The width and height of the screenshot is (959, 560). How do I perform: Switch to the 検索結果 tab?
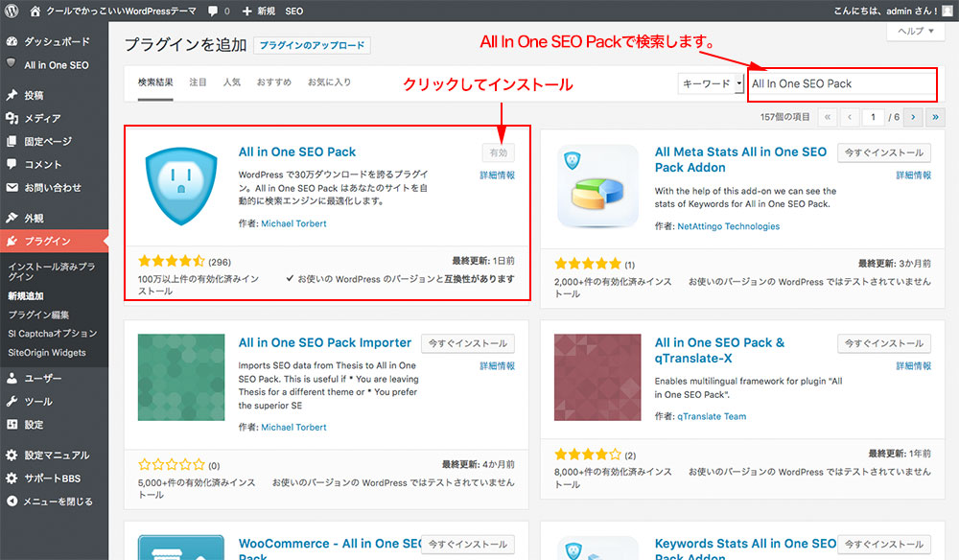click(x=155, y=82)
